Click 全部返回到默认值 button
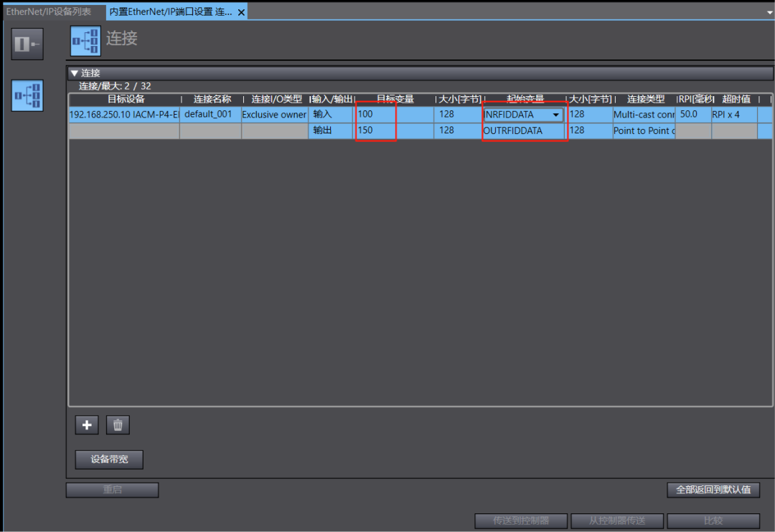The width and height of the screenshot is (775, 532). 713,490
